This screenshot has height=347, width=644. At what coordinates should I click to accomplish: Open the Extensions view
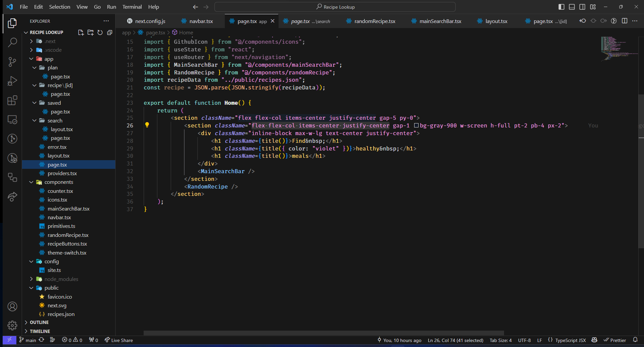point(12,100)
